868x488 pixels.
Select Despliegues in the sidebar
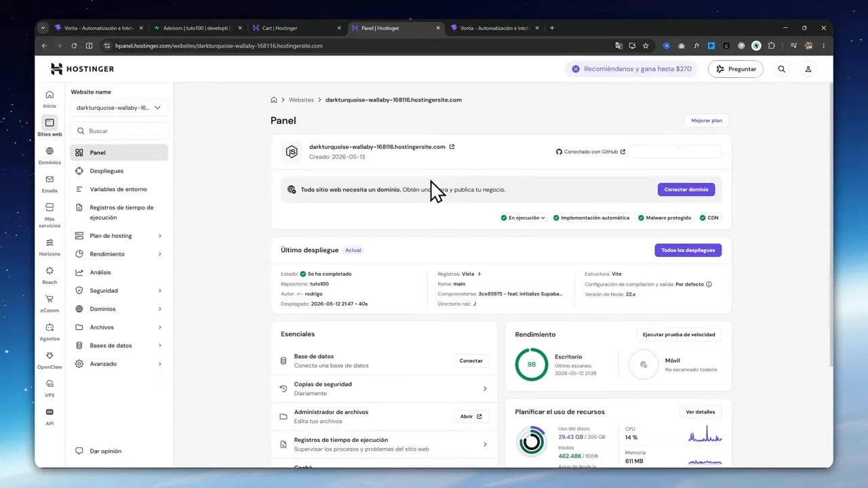pyautogui.click(x=119, y=171)
